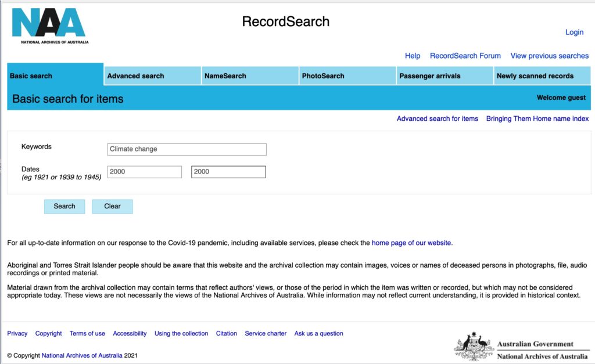Click the Australian Government crest logo
595x364 pixels.
tap(474, 347)
